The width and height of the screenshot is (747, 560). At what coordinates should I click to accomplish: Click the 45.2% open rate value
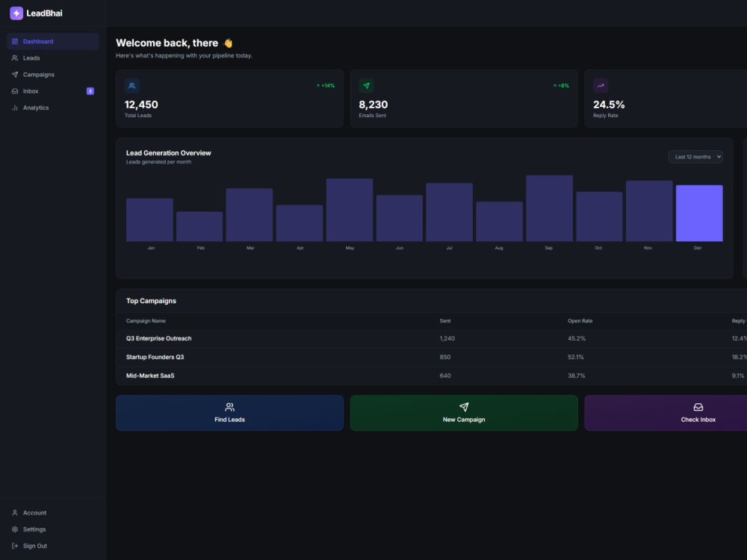click(x=577, y=338)
